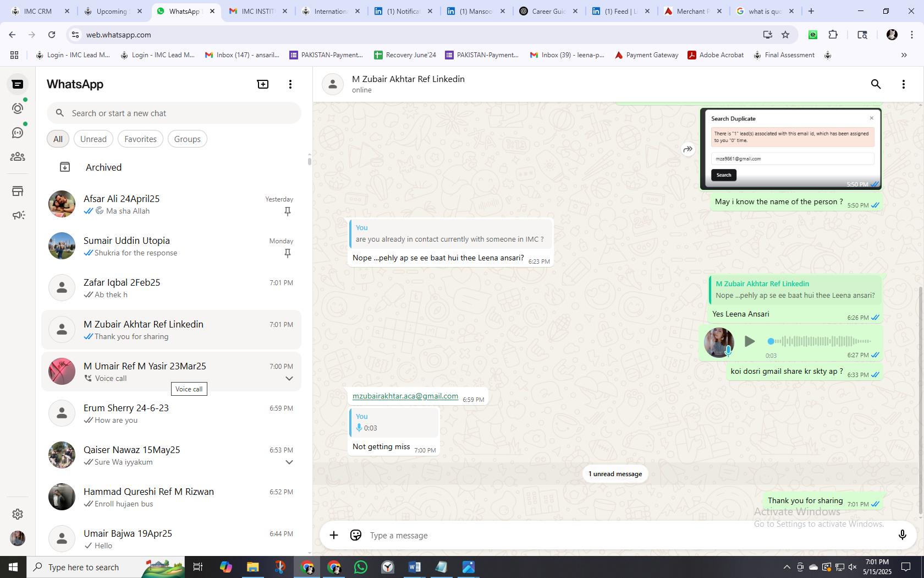The height and width of the screenshot is (578, 924).
Task: Open the Channels icon in sidebar
Action: 18,133
